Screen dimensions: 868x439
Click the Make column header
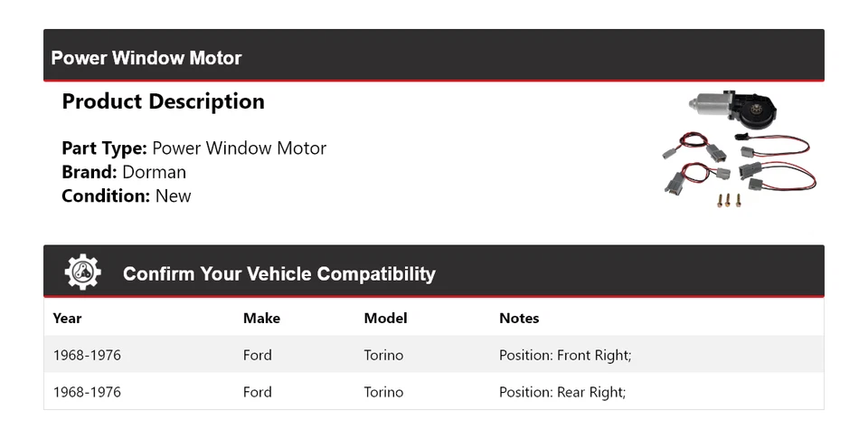pyautogui.click(x=261, y=319)
